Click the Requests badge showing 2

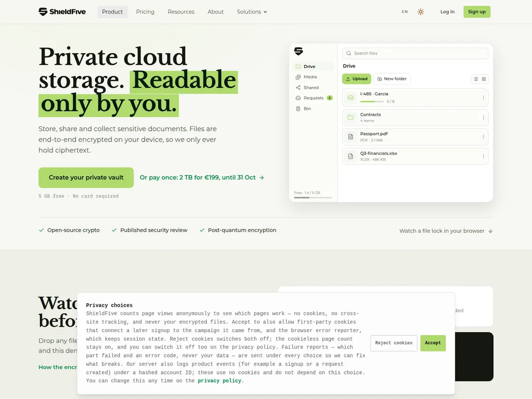coord(330,98)
